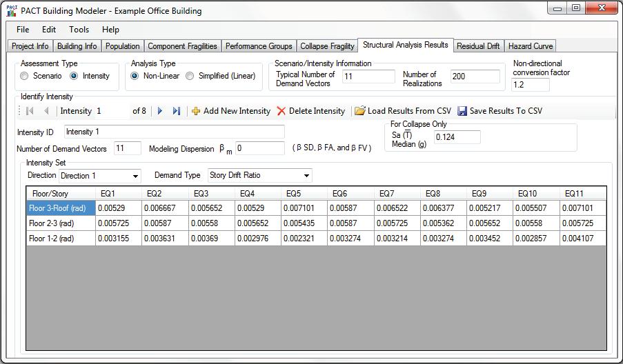Select the Floor 3-Roof (rad) row header

coord(61,208)
